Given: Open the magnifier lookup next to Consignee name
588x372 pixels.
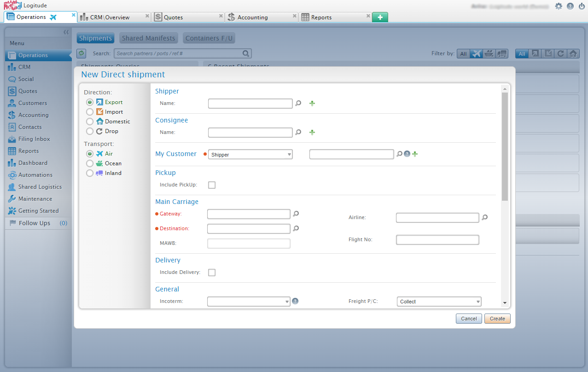Looking at the screenshot, I should coord(298,132).
